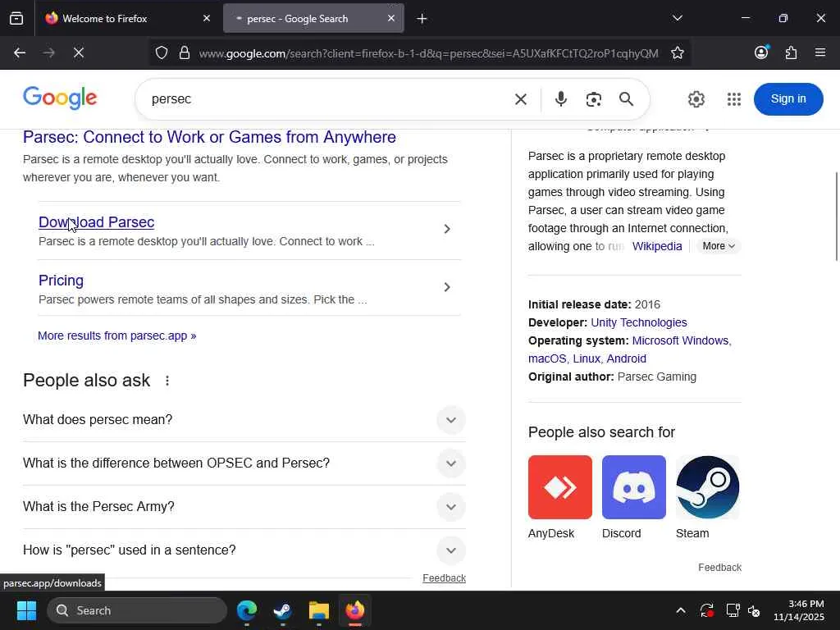
Task: Open the Download Parsec link
Action: [x=96, y=222]
